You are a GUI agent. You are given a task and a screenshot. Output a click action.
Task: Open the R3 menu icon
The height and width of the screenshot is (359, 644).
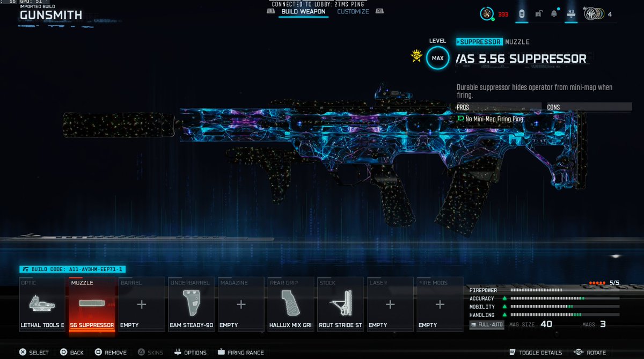pos(571,13)
